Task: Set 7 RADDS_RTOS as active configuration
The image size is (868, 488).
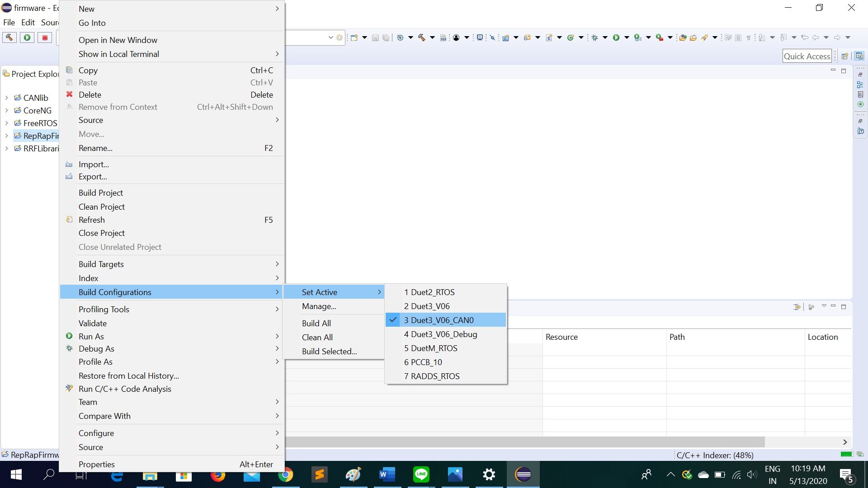Action: tap(446, 376)
